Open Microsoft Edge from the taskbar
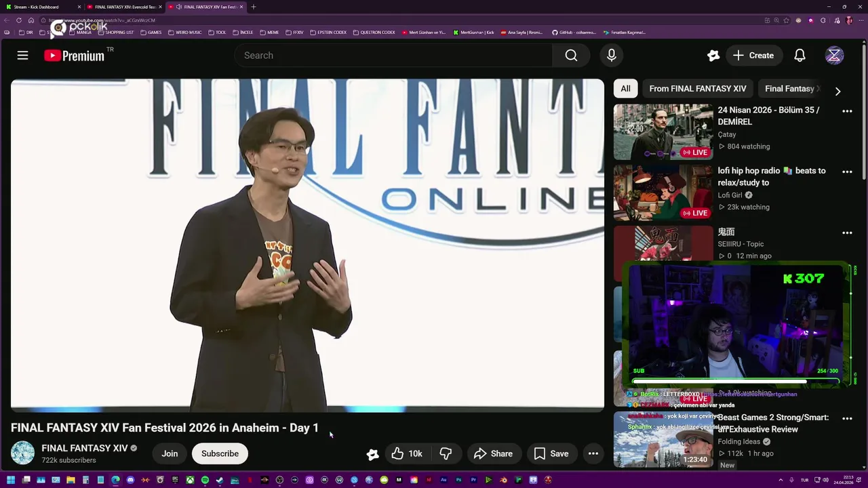Viewport: 868px width, 488px height. coord(115,480)
